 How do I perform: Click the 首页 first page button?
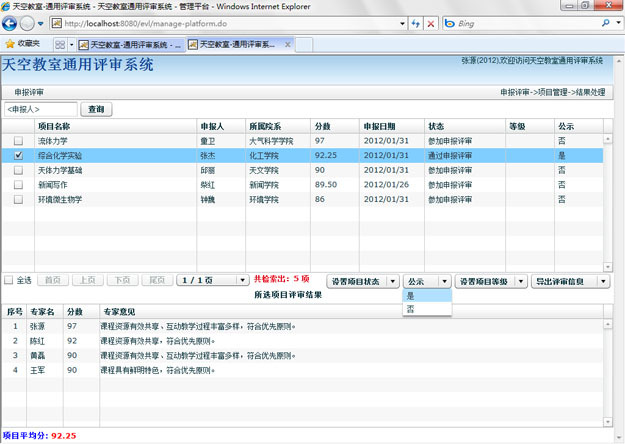tap(53, 280)
